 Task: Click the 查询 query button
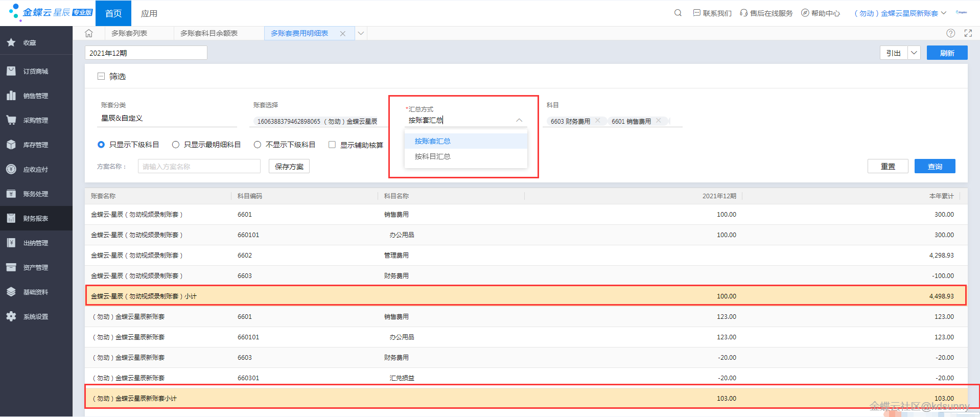click(935, 167)
